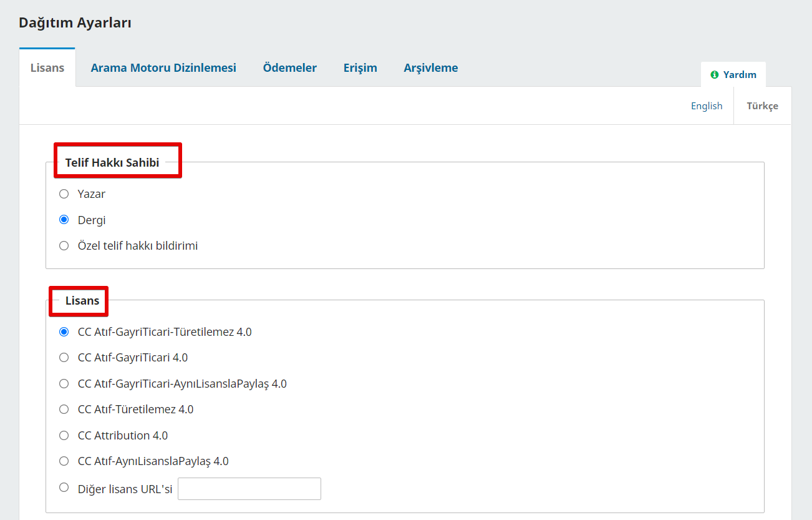
Task: Click the Lisans section legend text
Action: 82,301
